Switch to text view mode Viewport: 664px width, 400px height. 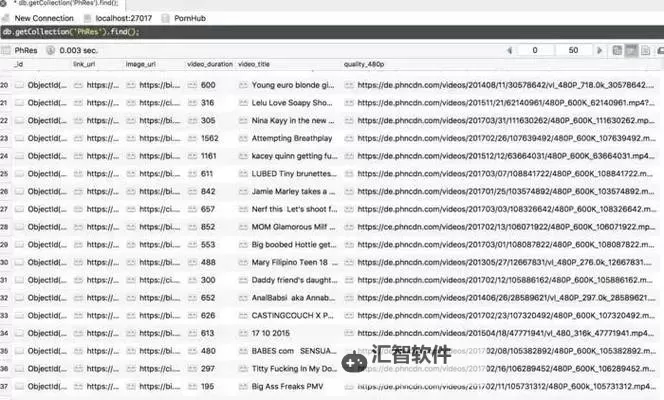click(645, 50)
